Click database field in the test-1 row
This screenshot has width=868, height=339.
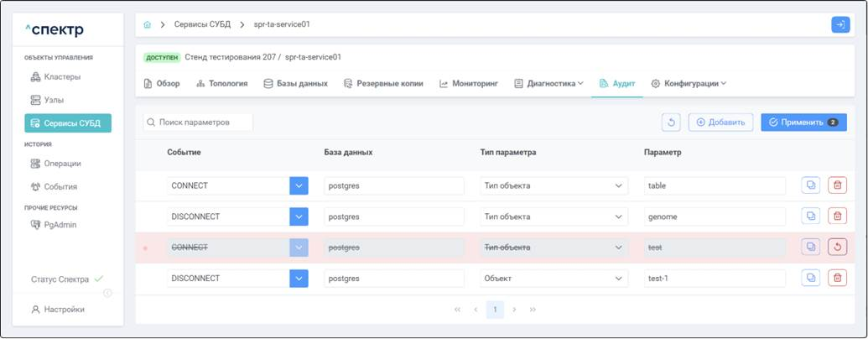click(x=394, y=278)
